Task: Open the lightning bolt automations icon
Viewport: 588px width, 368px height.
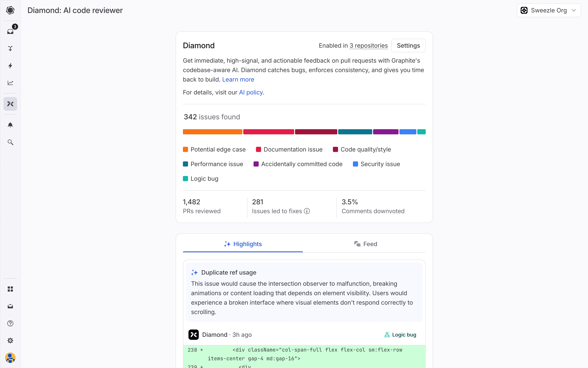Action: click(x=10, y=66)
